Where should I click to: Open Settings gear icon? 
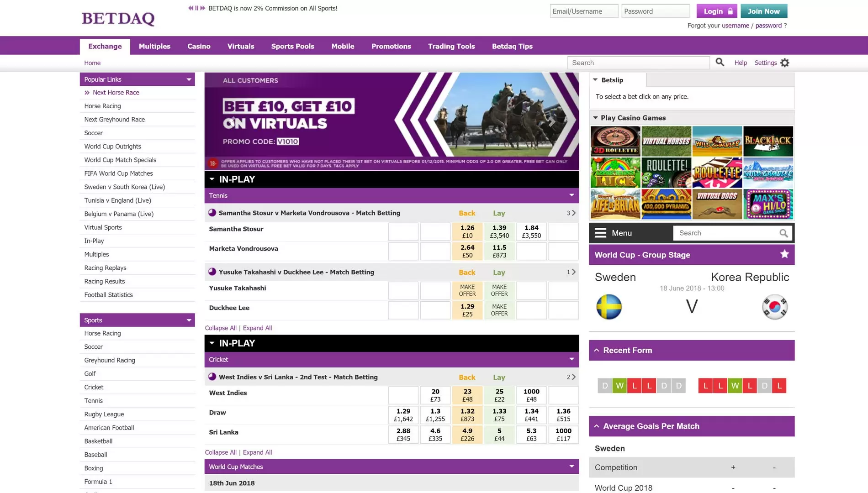tap(785, 63)
